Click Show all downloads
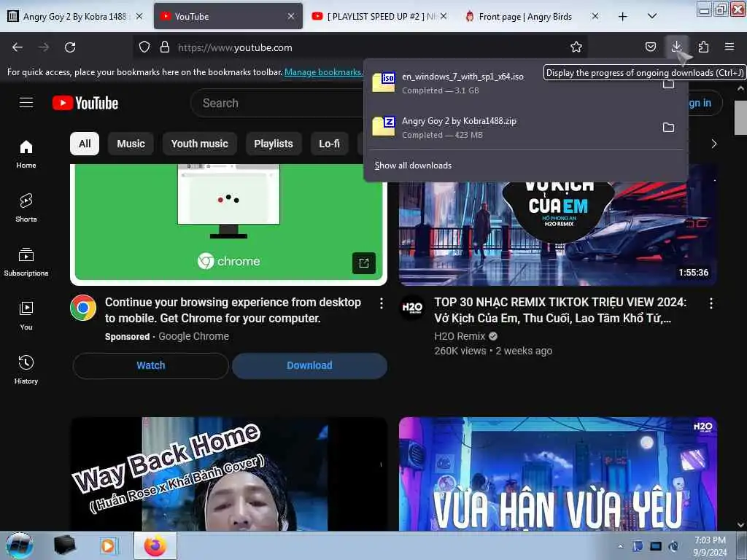Viewport: 747px width, 560px height. tap(413, 166)
